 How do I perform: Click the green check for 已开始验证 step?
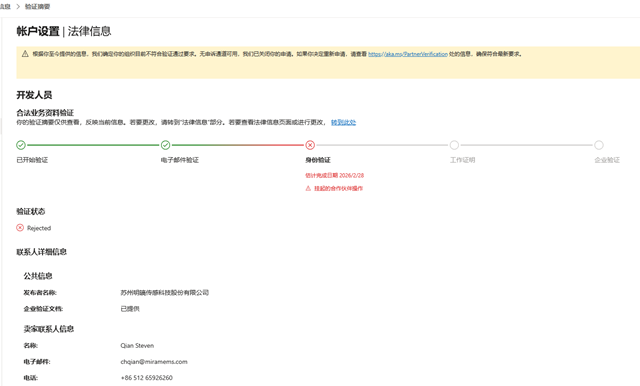point(21,145)
